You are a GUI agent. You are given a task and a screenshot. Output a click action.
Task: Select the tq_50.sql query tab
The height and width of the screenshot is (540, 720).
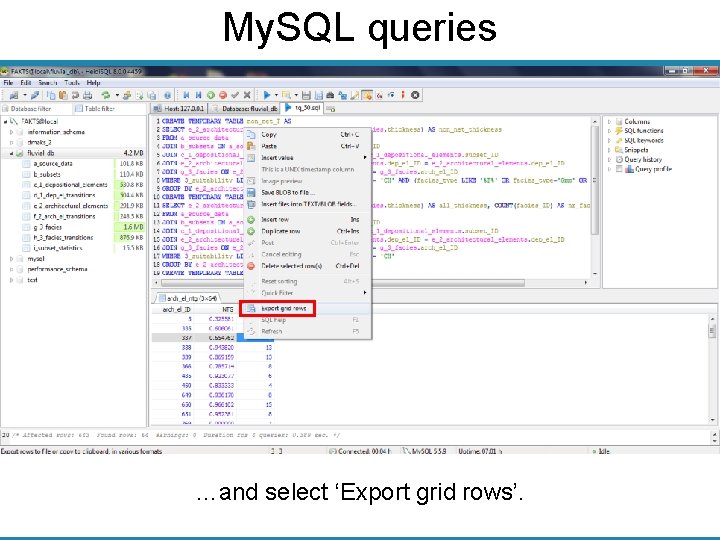click(x=303, y=108)
